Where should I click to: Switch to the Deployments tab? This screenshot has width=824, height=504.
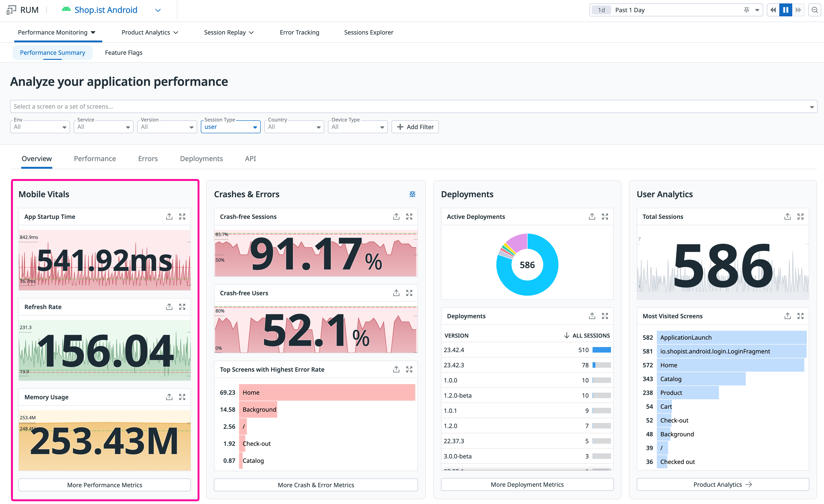201,159
